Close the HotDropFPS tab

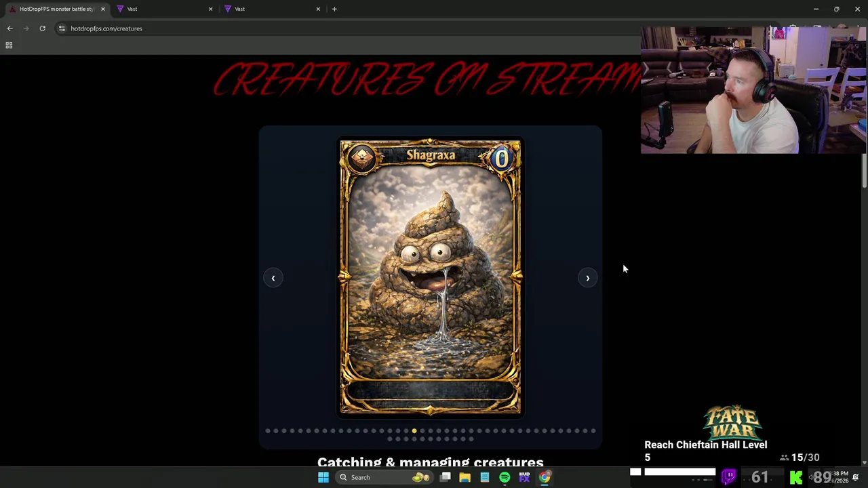(102, 9)
